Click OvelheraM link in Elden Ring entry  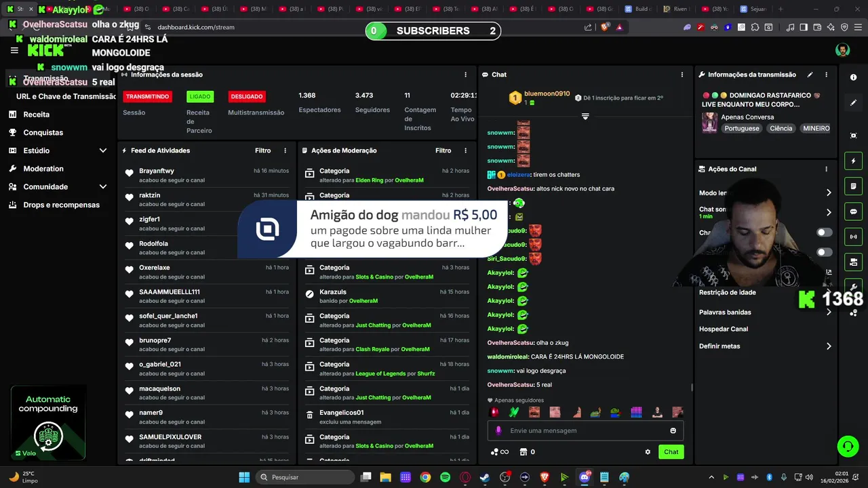pos(408,180)
